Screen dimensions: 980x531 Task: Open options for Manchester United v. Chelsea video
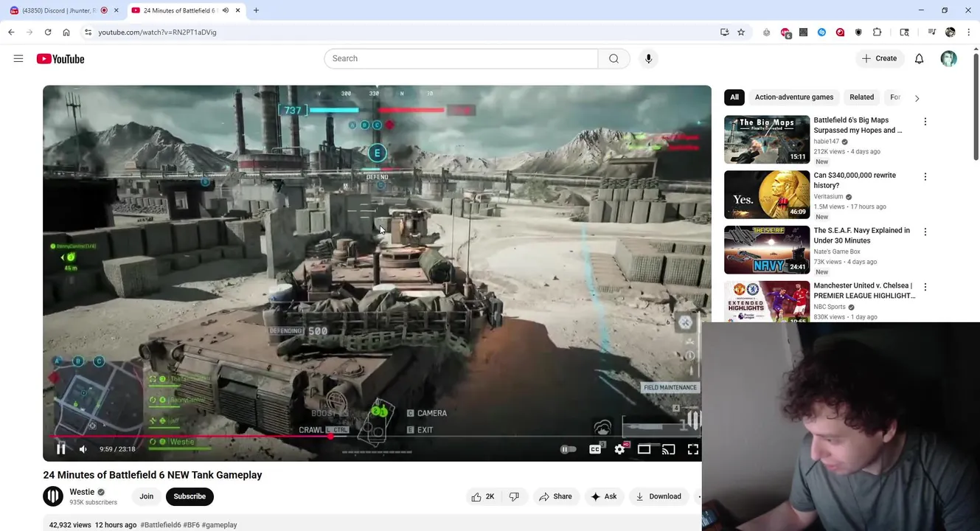(x=925, y=287)
